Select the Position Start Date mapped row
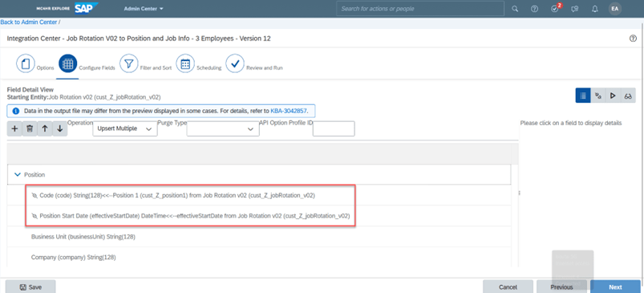 click(x=259, y=216)
